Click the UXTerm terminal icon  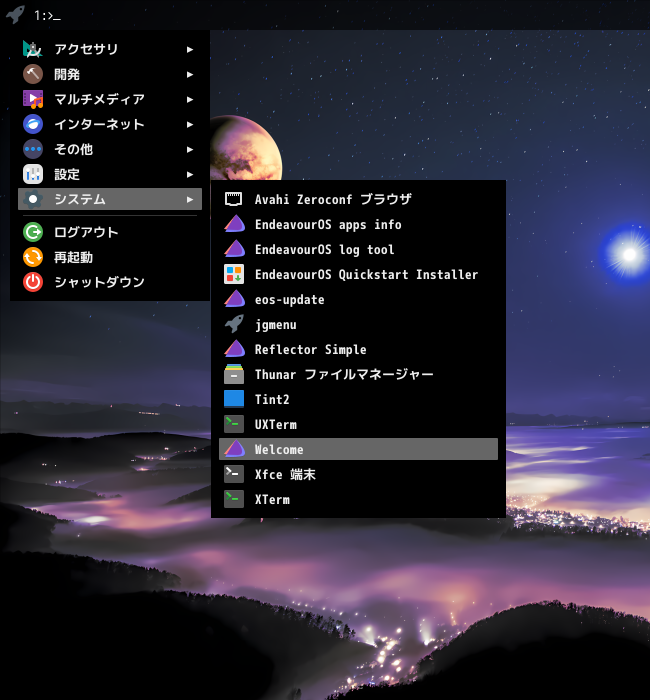click(233, 424)
